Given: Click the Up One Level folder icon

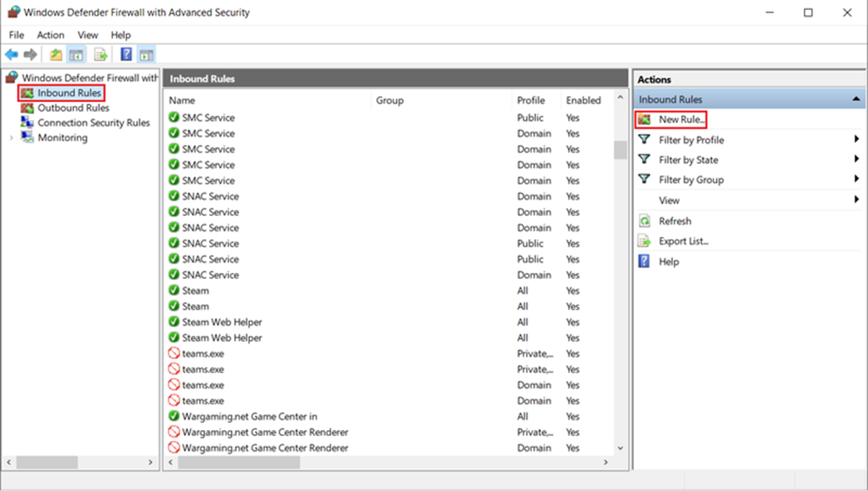Looking at the screenshot, I should [56, 55].
